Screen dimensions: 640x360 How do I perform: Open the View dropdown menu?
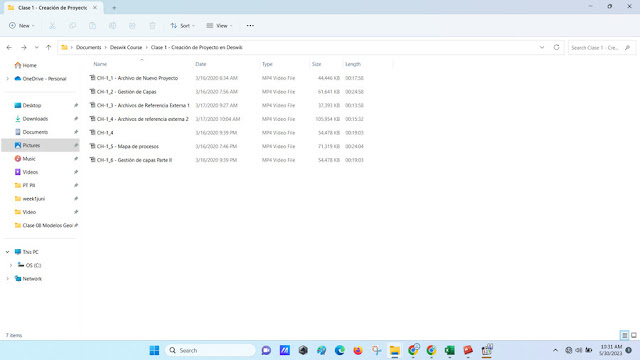point(219,26)
